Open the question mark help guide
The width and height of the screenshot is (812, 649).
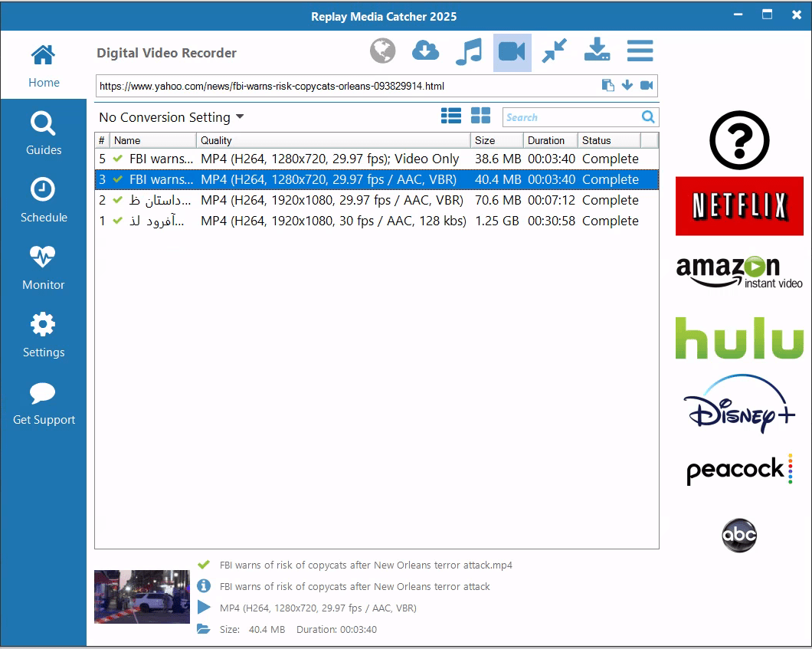[739, 140]
